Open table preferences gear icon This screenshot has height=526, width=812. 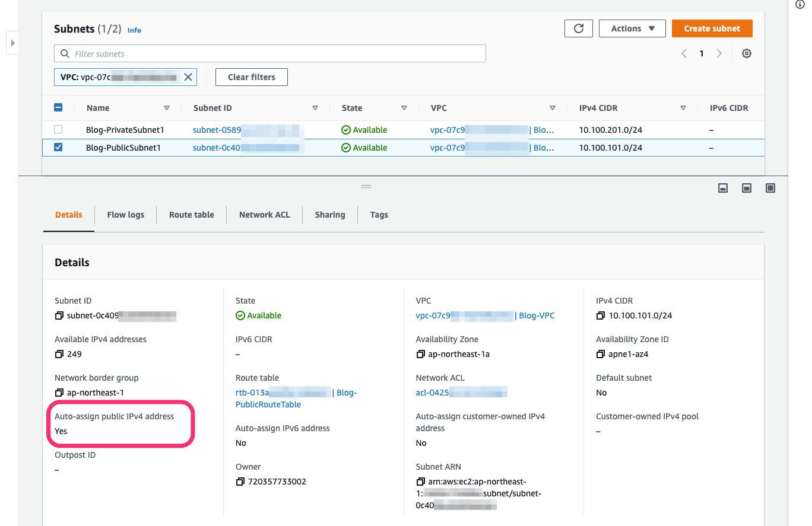(747, 53)
